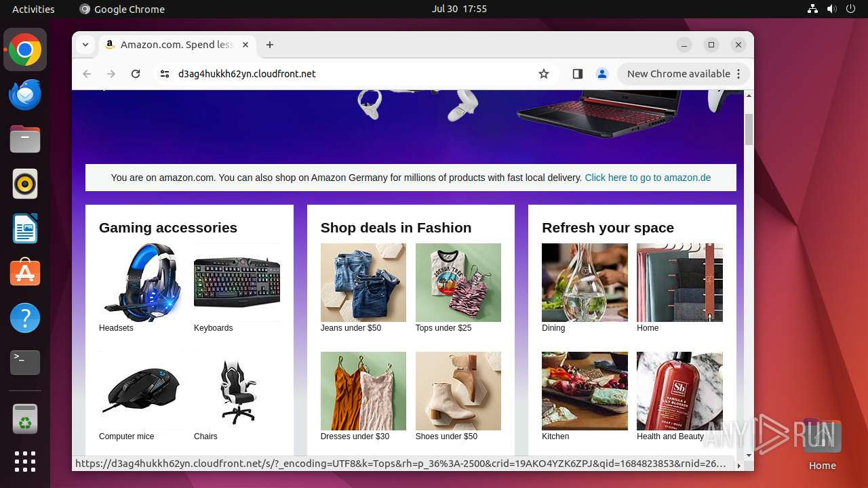The width and height of the screenshot is (868, 488).
Task: Open Ubuntu Software store icon
Action: click(x=25, y=273)
